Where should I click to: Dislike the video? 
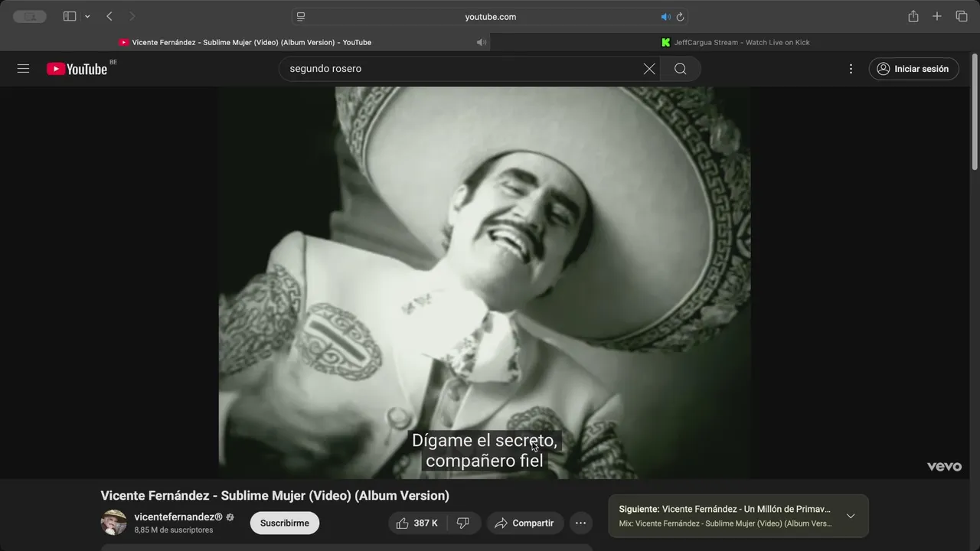[463, 523]
